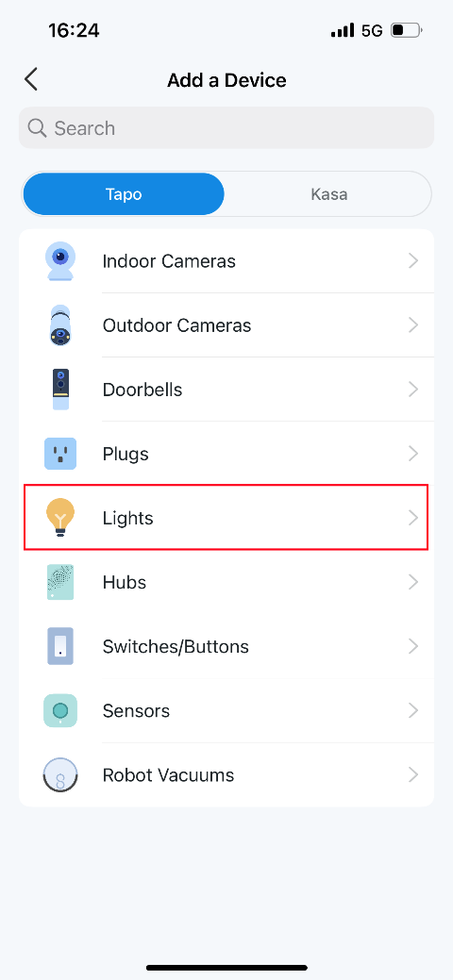Tap the Switches/Buttons wall switch icon
Screen dimensions: 453x980
(x=60, y=646)
